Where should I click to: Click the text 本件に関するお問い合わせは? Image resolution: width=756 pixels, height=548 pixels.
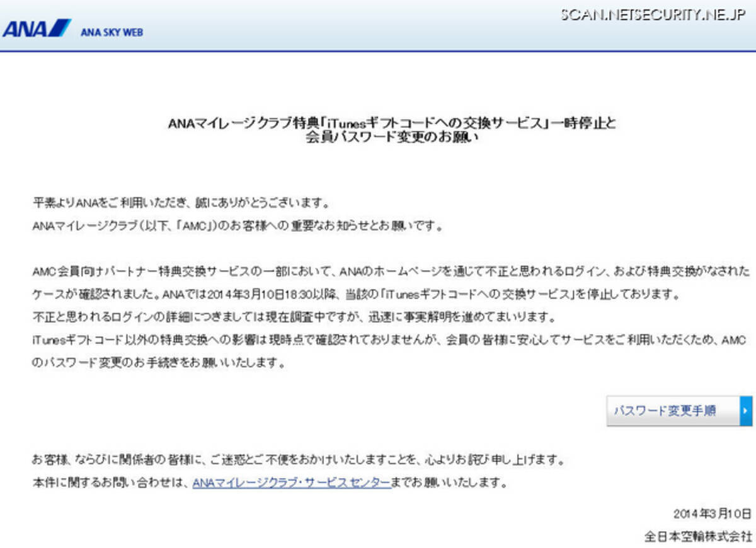(111, 483)
